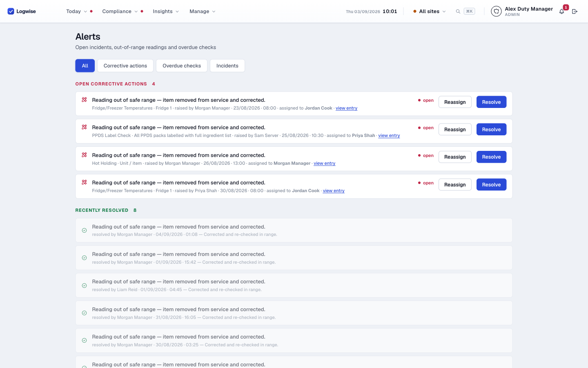Switch to the Overdue checks tab
This screenshot has height=368, width=588.
(x=182, y=66)
